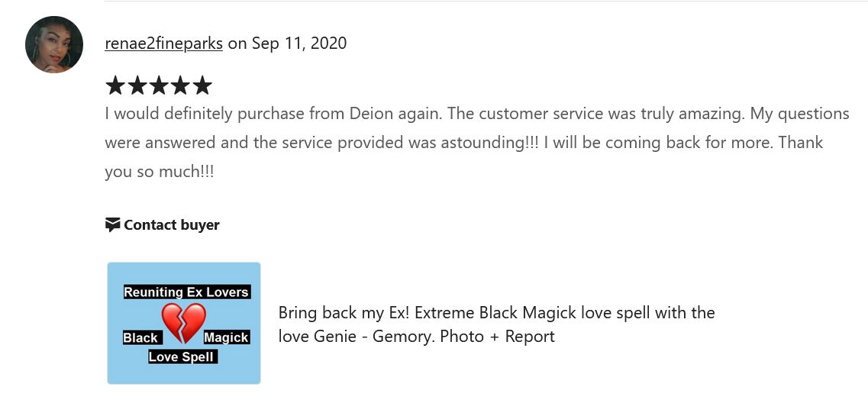The image size is (868, 416).
Task: Click the broken heart emoji in the thumbnail
Action: 184,323
